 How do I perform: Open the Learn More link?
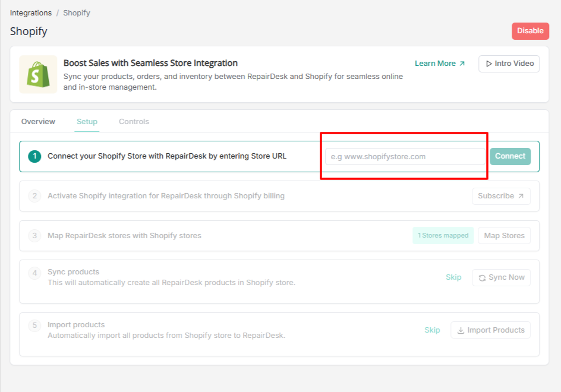tap(440, 64)
